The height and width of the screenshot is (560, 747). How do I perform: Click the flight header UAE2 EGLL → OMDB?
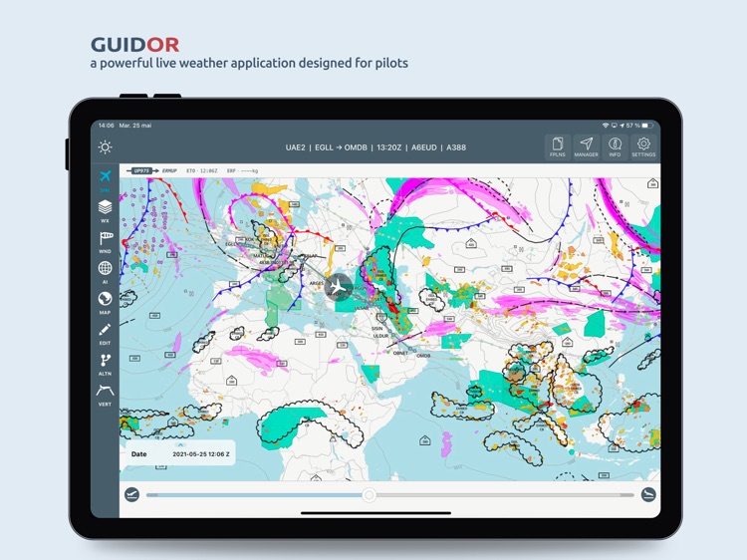tap(375, 147)
